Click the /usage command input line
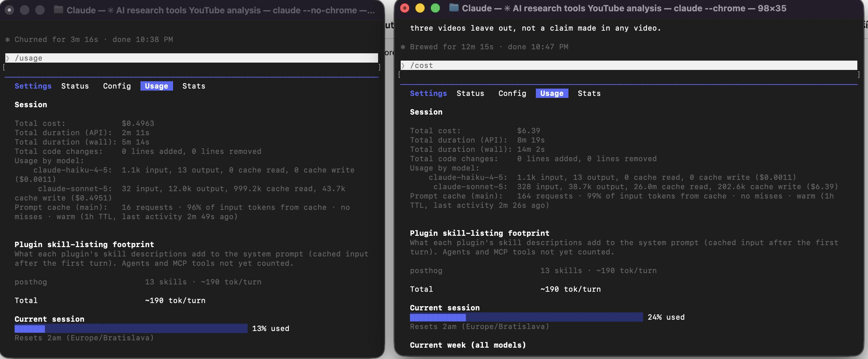The image size is (868, 359). tap(192, 58)
